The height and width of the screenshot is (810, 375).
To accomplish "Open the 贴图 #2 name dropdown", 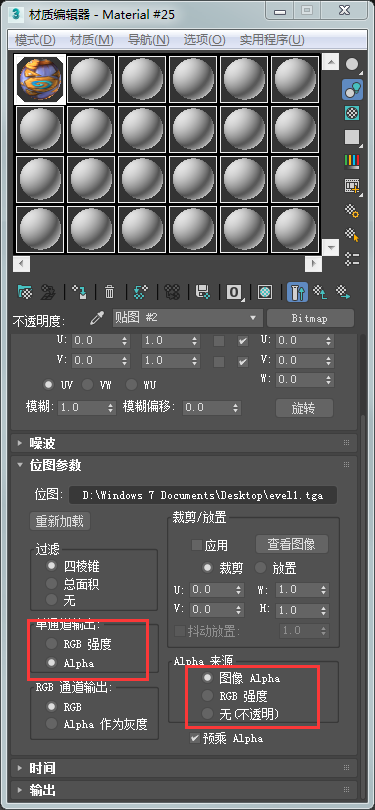I will coord(188,318).
